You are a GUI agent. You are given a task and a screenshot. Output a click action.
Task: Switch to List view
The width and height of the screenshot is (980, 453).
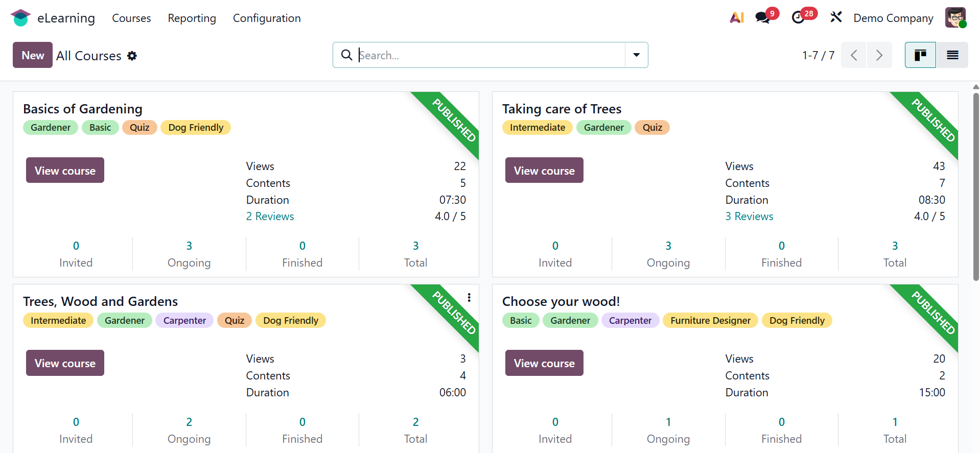coord(952,55)
